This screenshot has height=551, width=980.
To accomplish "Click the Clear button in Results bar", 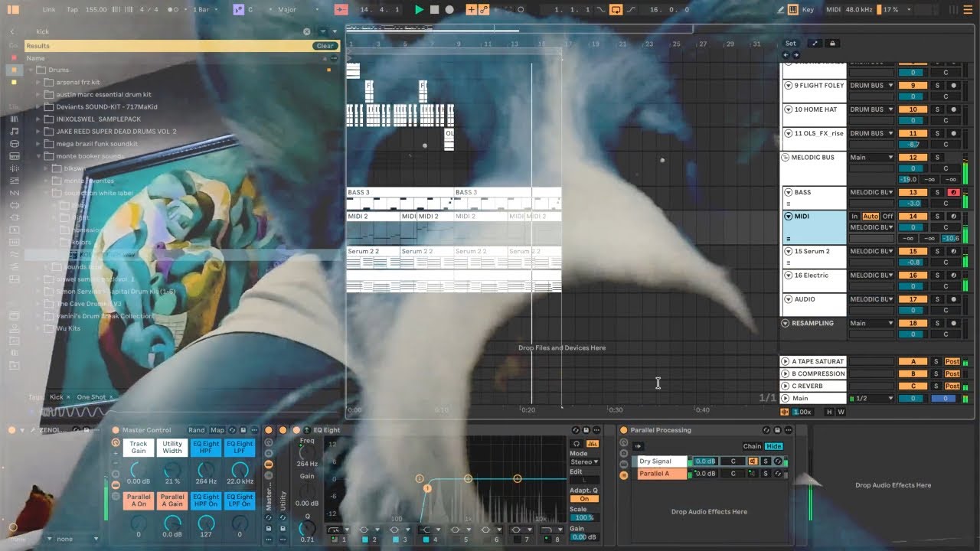I will click(325, 46).
